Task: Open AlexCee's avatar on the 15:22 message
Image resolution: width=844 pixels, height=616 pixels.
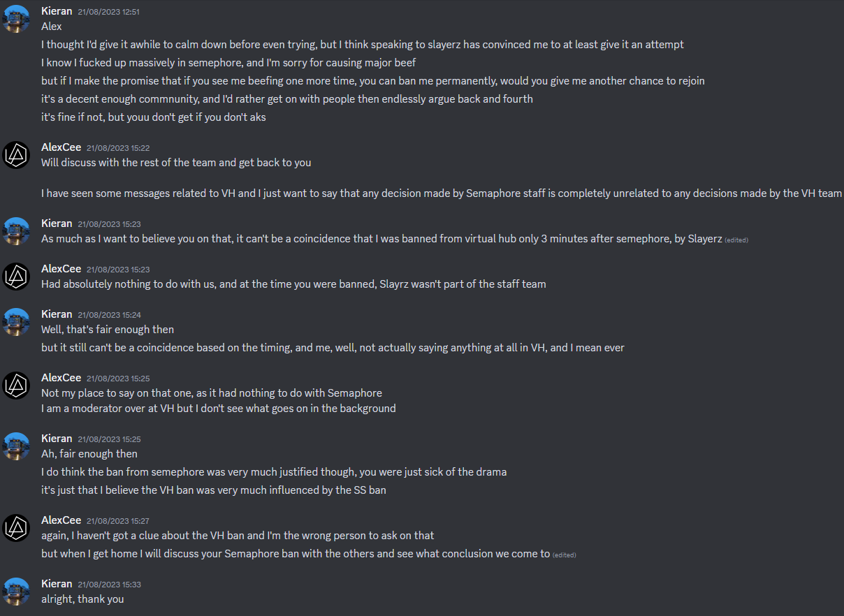Action: point(16,154)
